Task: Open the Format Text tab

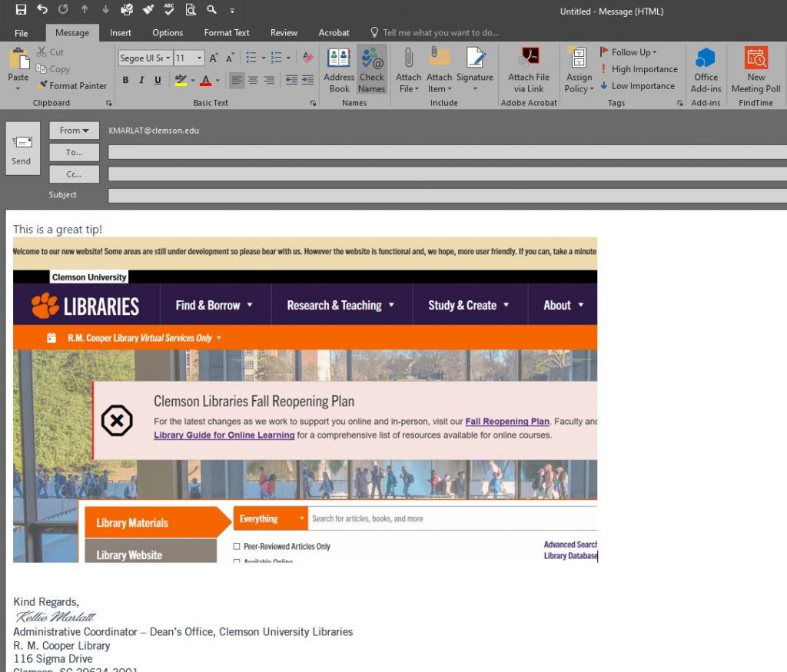Action: [x=227, y=33]
